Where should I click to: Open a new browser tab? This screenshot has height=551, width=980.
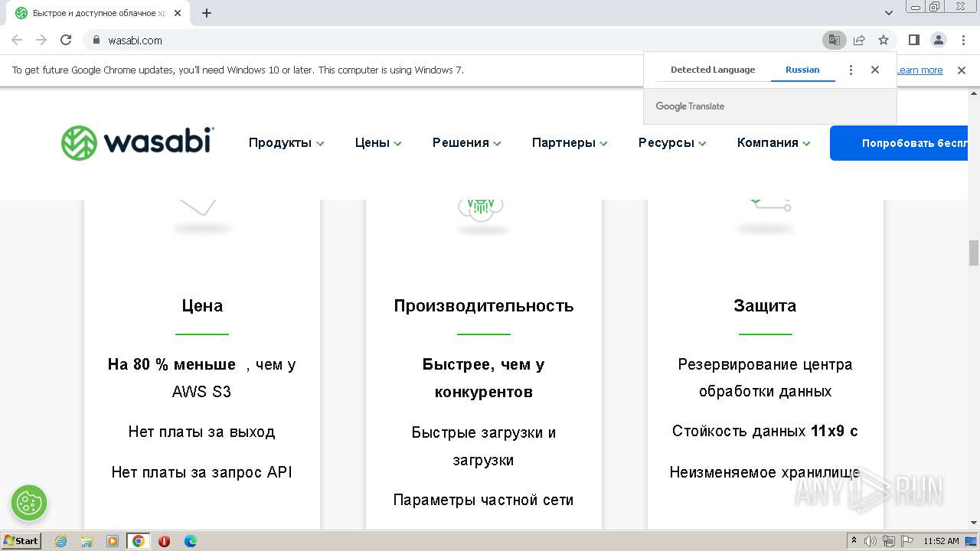click(x=207, y=13)
